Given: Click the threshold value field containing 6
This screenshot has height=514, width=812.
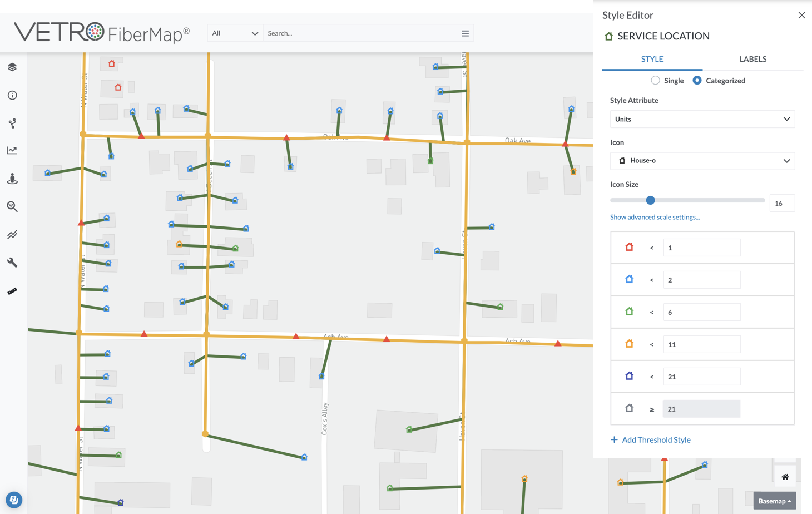Looking at the screenshot, I should [701, 312].
